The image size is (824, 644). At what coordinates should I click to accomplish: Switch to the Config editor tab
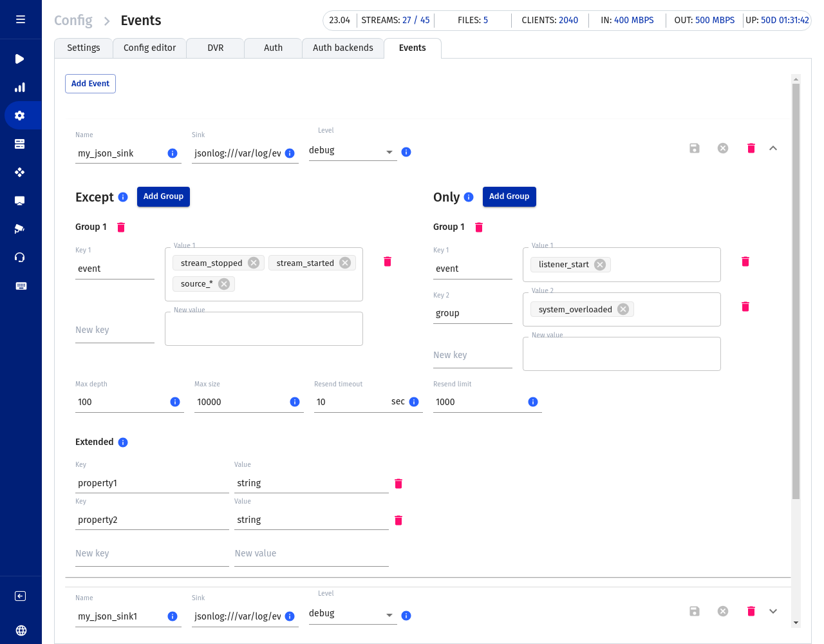[x=149, y=48]
